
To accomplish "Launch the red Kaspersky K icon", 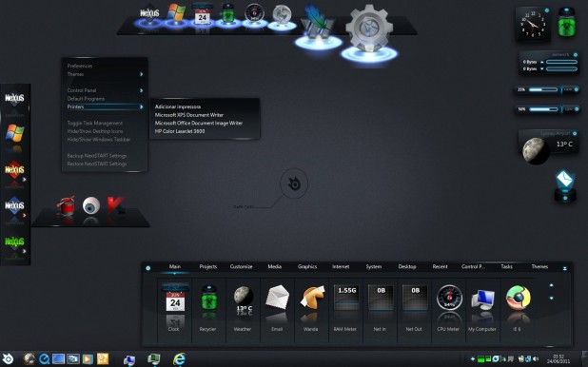I will (115, 205).
